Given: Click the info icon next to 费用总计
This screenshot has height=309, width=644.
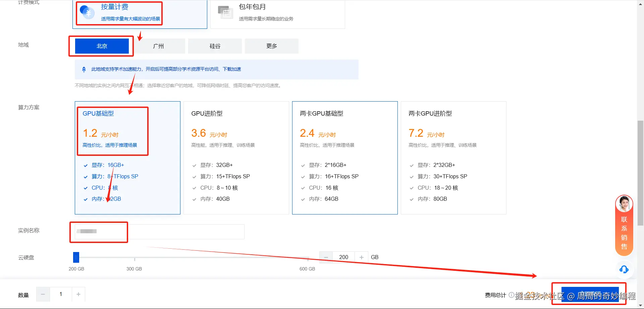Looking at the screenshot, I should pyautogui.click(x=511, y=296).
